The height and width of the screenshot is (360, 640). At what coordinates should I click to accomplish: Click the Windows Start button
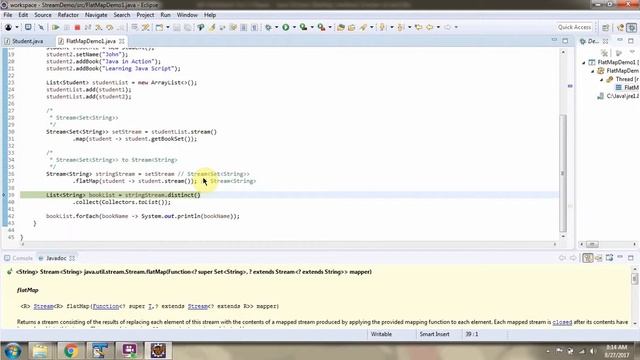tap(12, 351)
